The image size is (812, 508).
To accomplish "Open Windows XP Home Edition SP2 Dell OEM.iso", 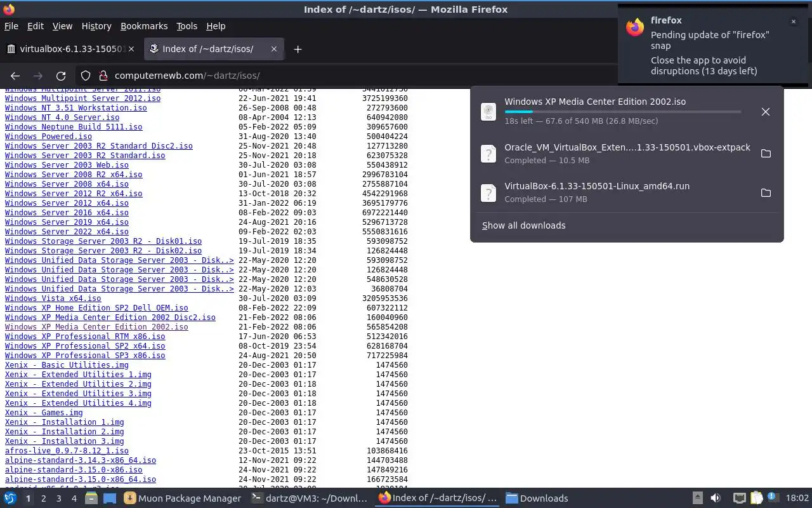I will point(96,308).
